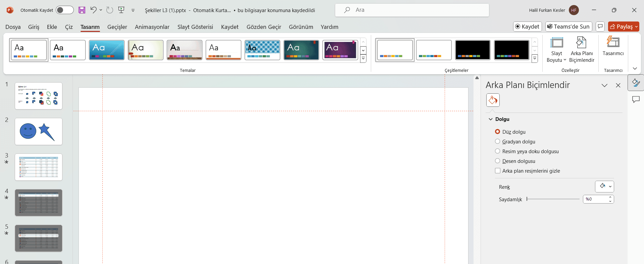Apply the default white Office theme
This screenshot has width=644, height=264.
tap(29, 50)
